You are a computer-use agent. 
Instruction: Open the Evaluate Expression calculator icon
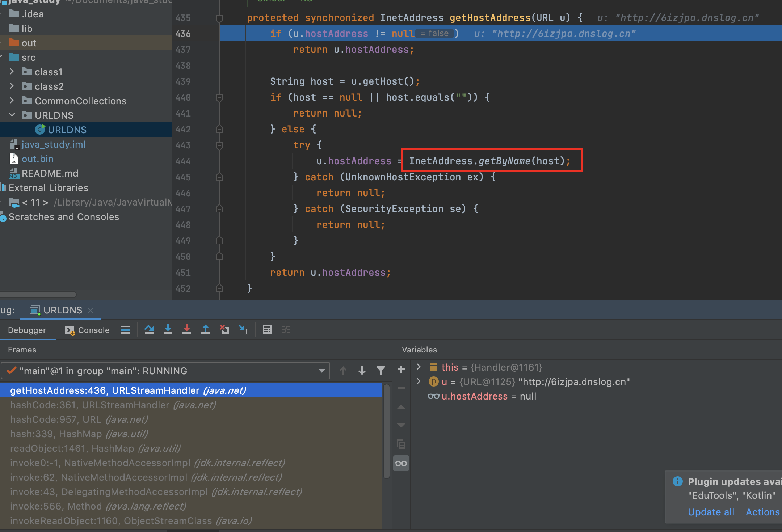(x=267, y=329)
